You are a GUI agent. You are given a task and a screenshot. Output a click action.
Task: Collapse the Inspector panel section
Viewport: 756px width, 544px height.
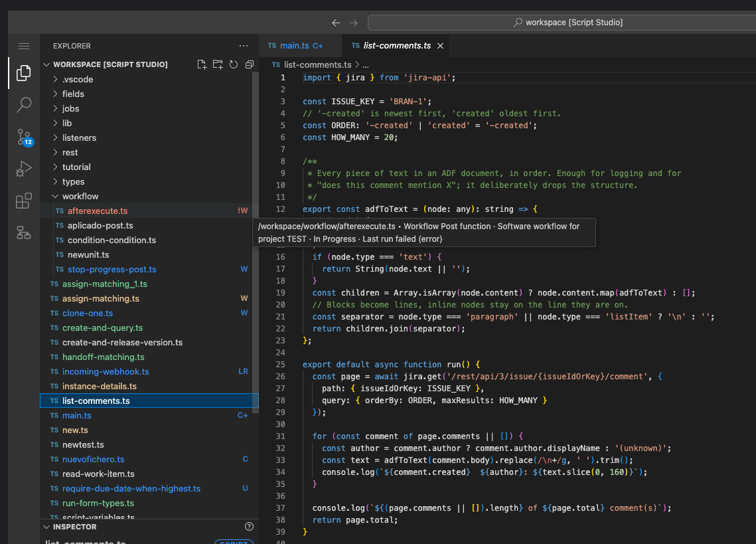pos(46,527)
